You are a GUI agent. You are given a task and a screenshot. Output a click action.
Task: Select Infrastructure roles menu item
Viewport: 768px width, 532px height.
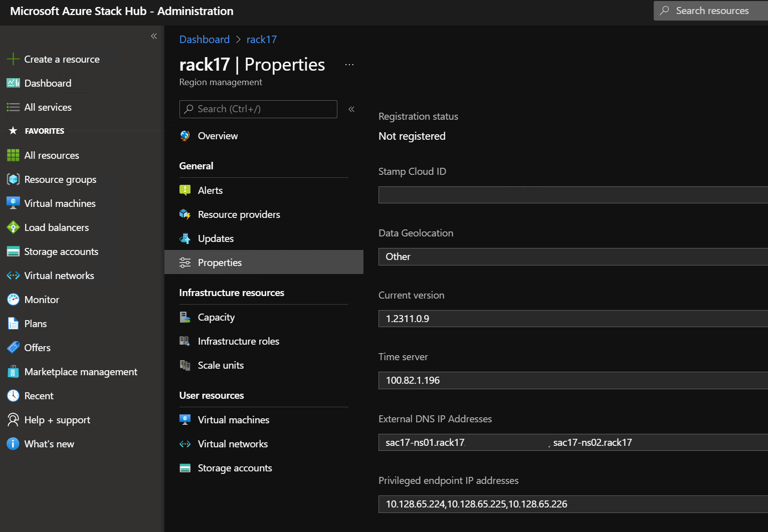click(x=238, y=341)
